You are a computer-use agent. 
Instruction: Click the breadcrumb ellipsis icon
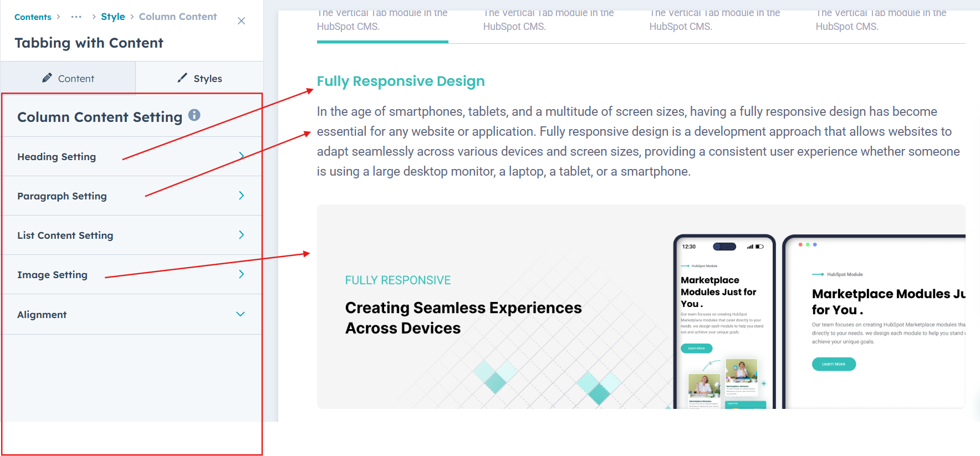click(76, 17)
